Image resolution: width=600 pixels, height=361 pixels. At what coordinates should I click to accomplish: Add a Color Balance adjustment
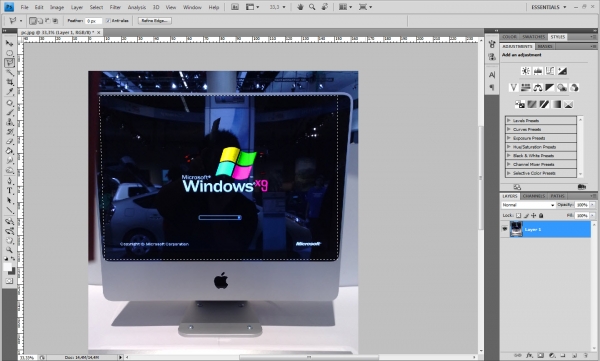(x=538, y=88)
